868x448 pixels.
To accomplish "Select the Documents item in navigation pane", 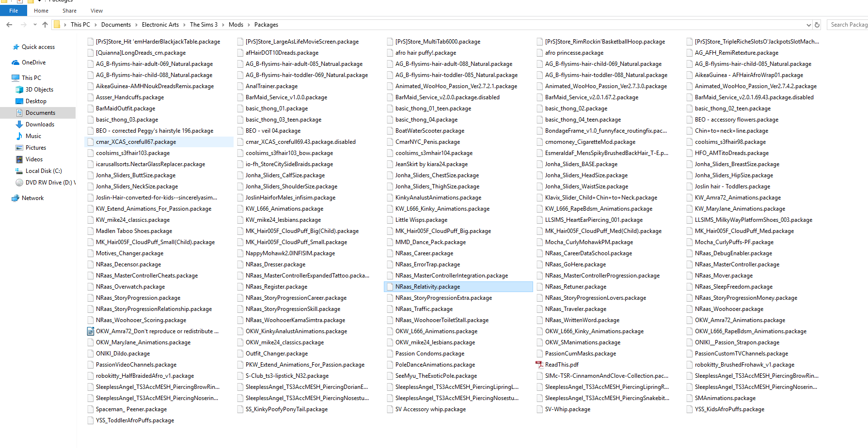I will (x=38, y=113).
